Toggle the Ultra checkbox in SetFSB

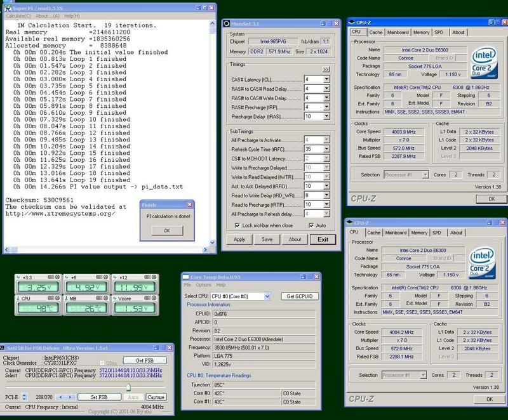102,363
